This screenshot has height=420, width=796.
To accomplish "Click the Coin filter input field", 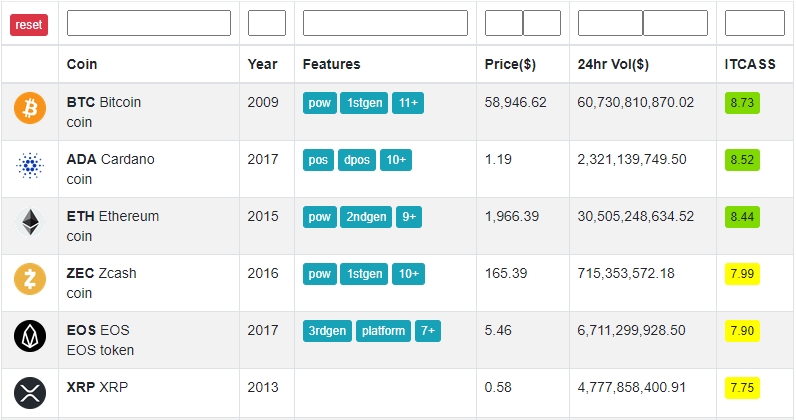I will (x=149, y=23).
